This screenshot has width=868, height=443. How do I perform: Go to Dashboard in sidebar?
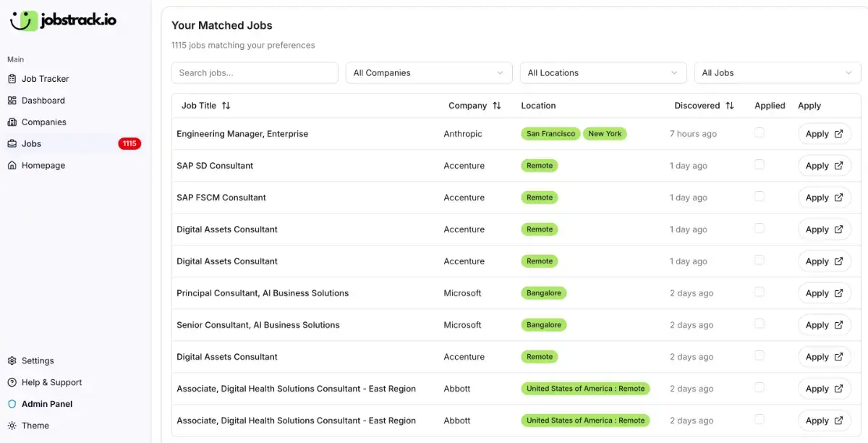pyautogui.click(x=75, y=101)
